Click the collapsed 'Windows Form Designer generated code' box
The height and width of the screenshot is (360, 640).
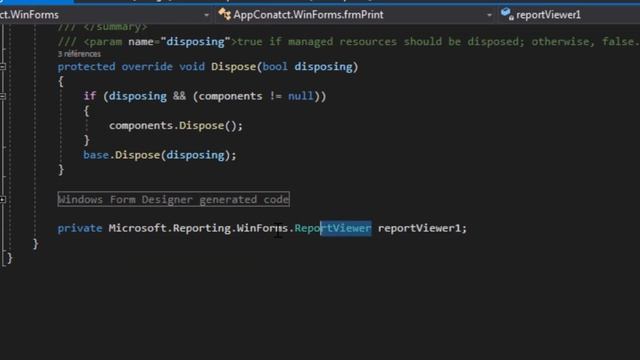click(173, 199)
